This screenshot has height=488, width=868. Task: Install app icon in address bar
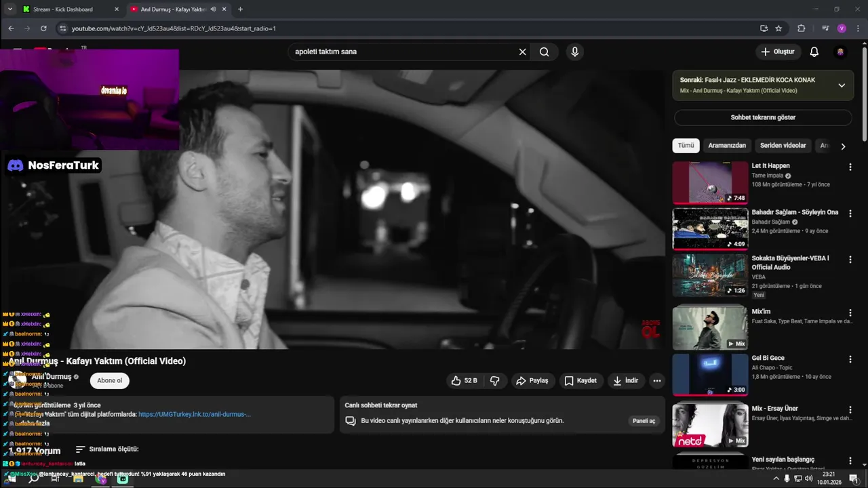click(764, 28)
